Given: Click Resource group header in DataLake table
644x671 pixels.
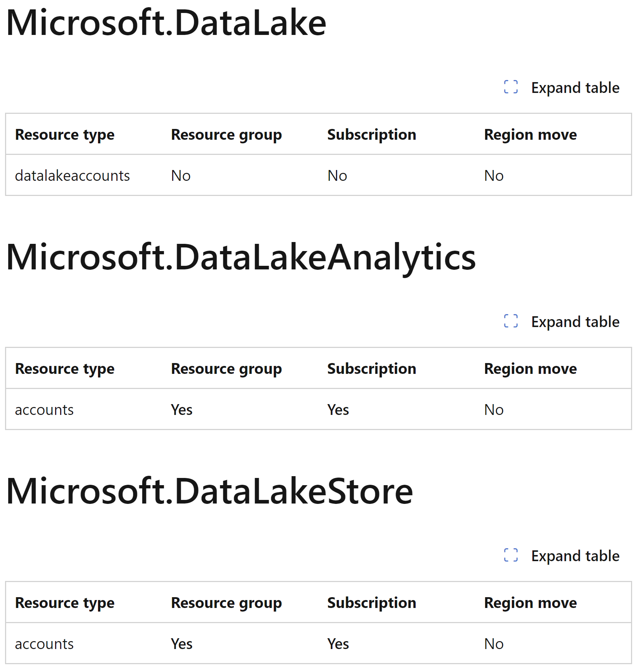Looking at the screenshot, I should click(227, 135).
